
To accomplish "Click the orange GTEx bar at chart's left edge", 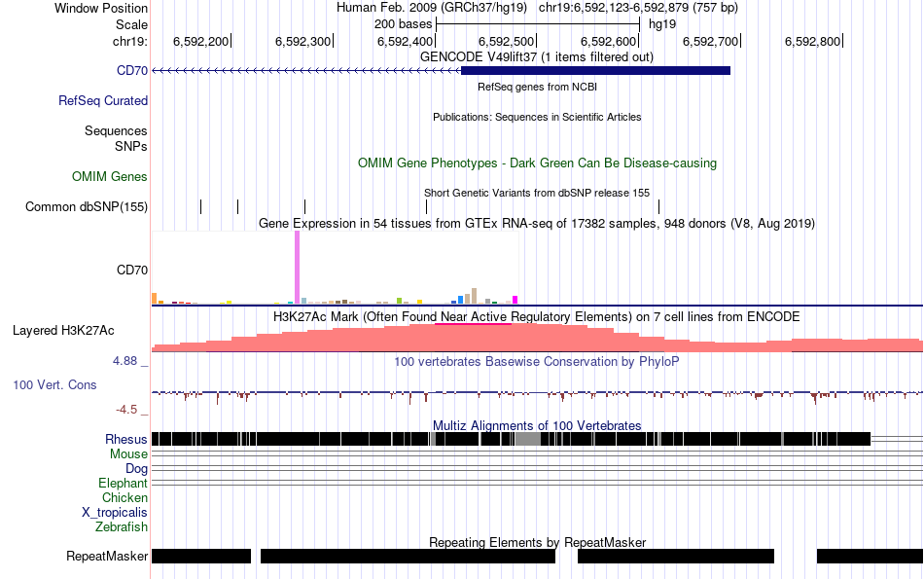I will 155,299.
